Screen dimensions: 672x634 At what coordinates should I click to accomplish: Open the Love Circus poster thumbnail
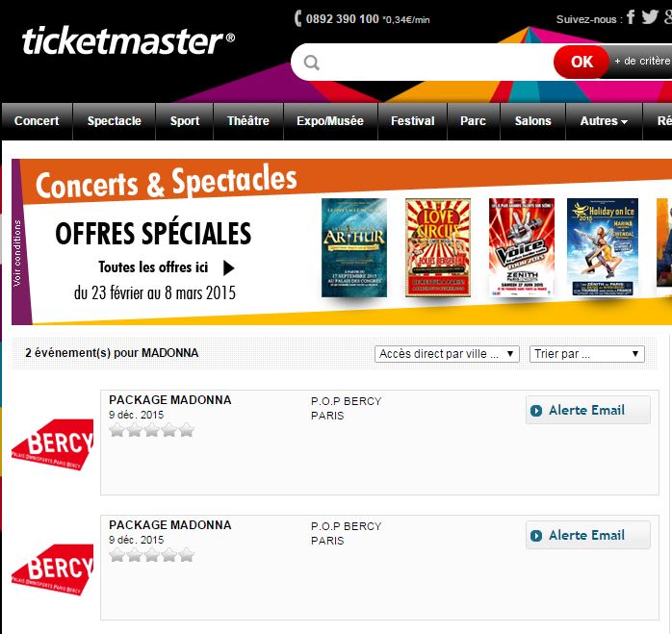point(438,247)
